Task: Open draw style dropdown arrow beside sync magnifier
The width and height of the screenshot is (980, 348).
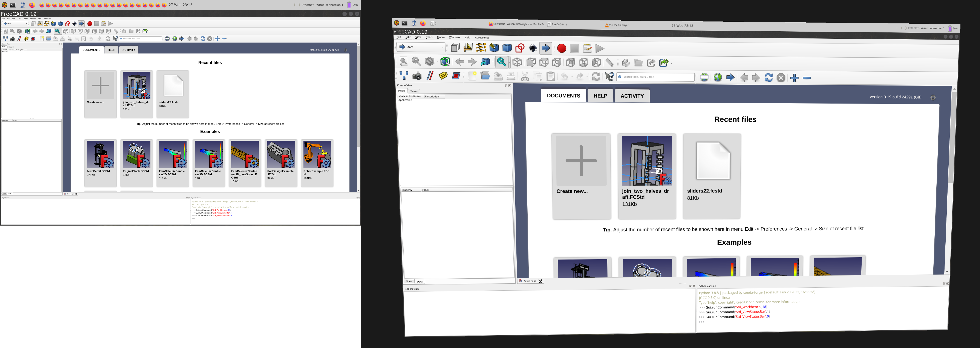Action: coord(509,62)
